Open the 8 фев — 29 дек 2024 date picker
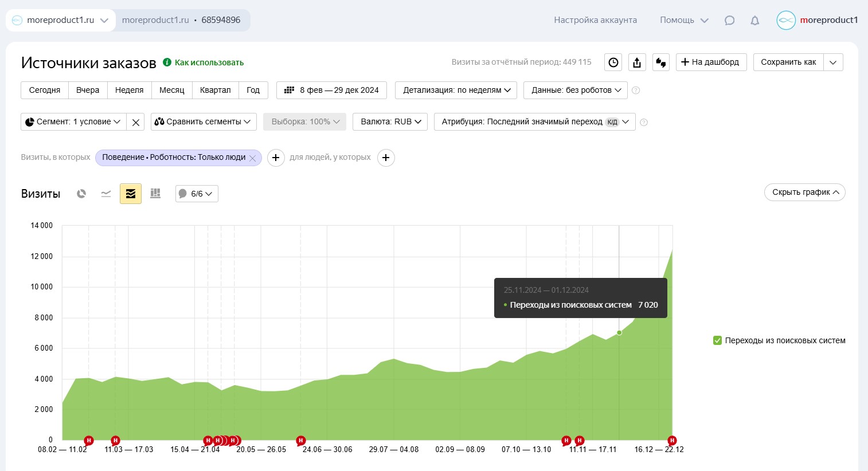 click(x=331, y=91)
